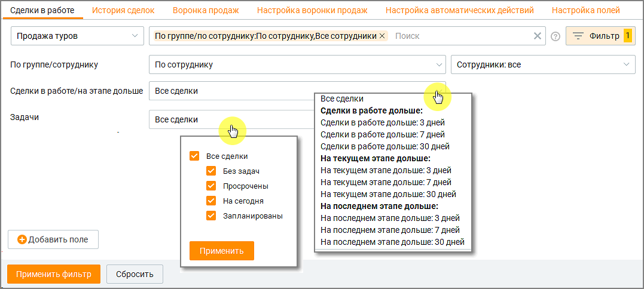The width and height of the screenshot is (644, 289).
Task: Pick 'На текущем этапе дольше: 30 дней'
Action: coord(388,194)
